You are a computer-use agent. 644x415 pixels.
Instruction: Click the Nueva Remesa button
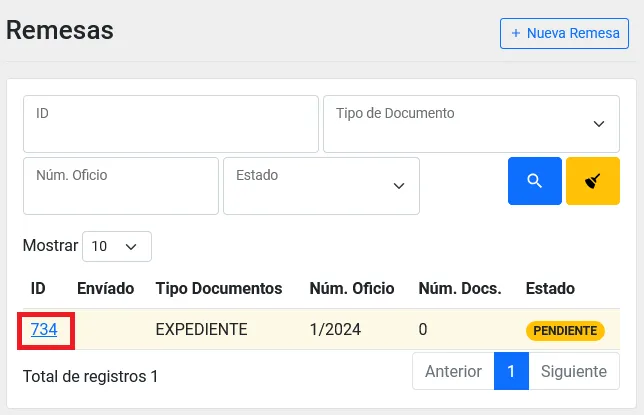coord(564,33)
